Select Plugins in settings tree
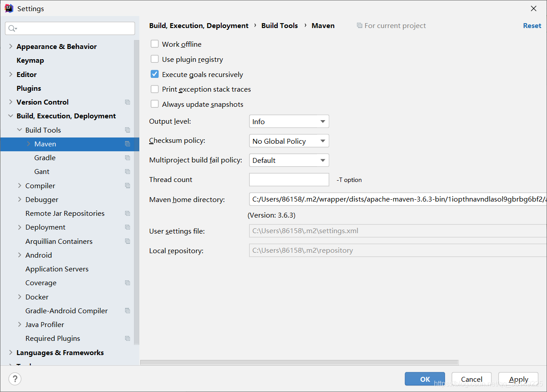The height and width of the screenshot is (392, 547). [29, 88]
